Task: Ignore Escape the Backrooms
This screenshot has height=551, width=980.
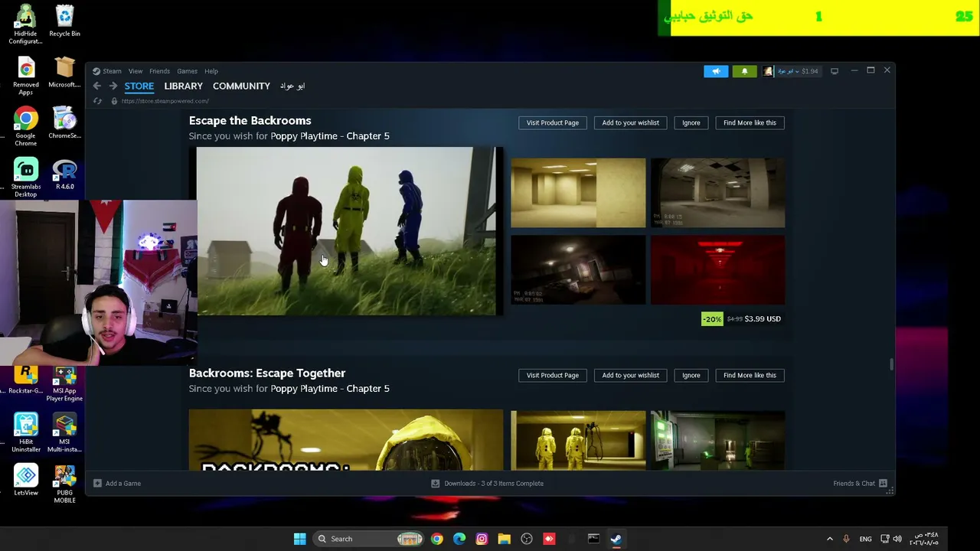Action: [691, 122]
